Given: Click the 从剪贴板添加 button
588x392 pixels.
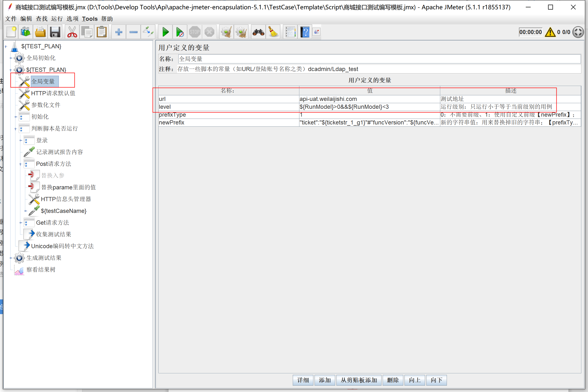Looking at the screenshot, I should [359, 380].
